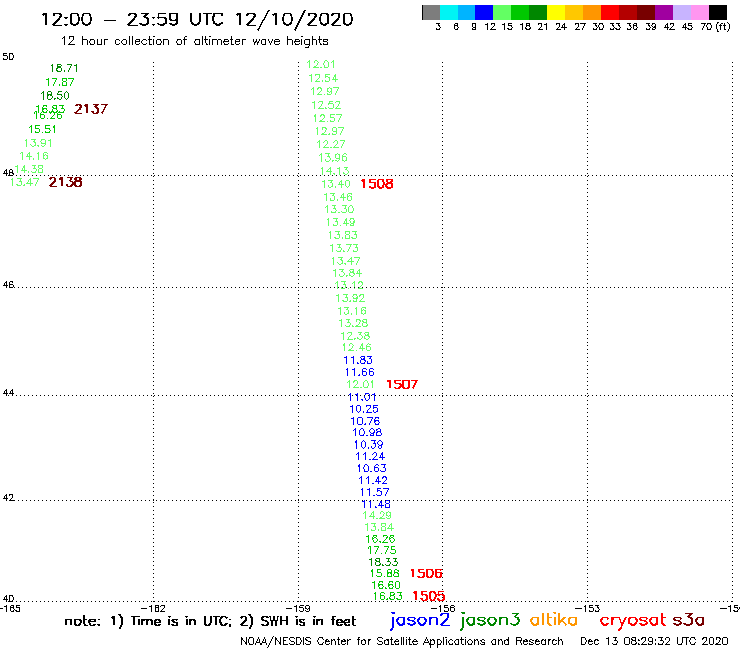Click the blue wave height value 10.39
Image resolution: width=740 pixels, height=650 pixels.
pos(369,445)
